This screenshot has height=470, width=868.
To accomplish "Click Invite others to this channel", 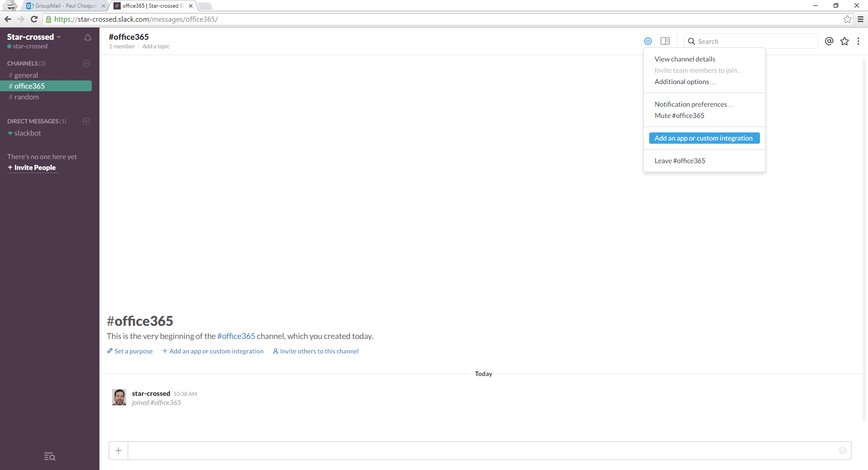I will pos(316,351).
